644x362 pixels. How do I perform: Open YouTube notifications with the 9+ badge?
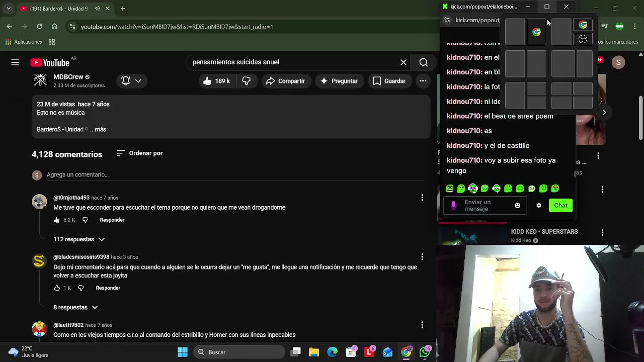(600, 60)
